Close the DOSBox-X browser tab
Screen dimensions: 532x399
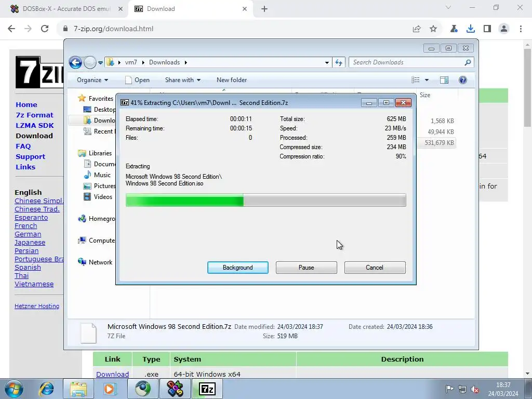(121, 9)
